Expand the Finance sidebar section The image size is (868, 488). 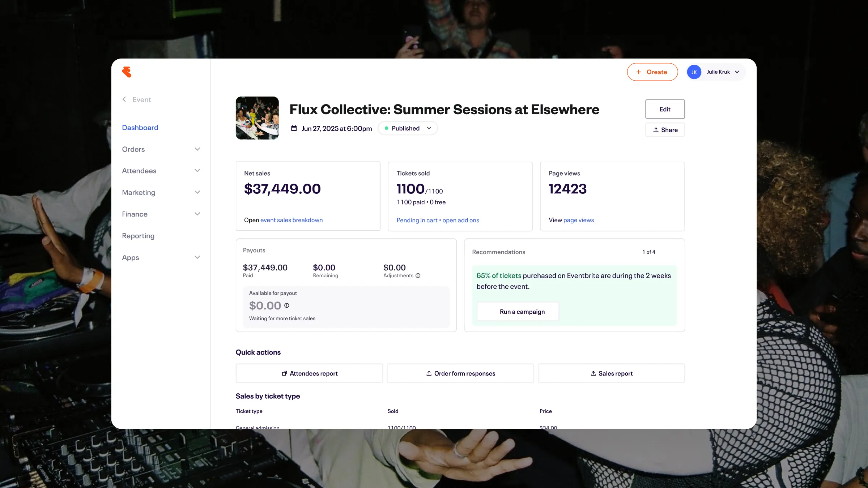(197, 214)
